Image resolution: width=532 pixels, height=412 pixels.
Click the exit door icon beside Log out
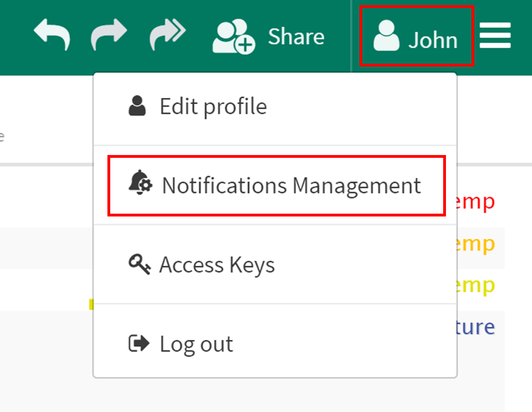[138, 344]
